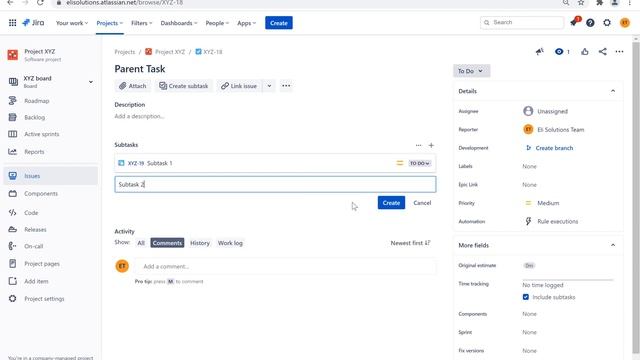
Task: Open Project settings in the sidebar
Action: pos(44,299)
